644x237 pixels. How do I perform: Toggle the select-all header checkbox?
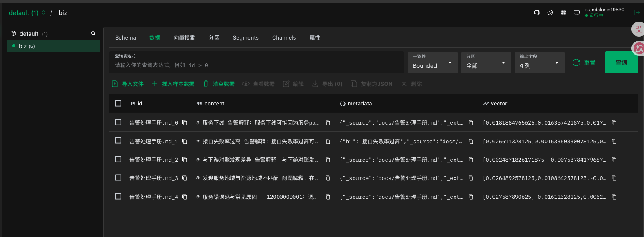(x=118, y=103)
